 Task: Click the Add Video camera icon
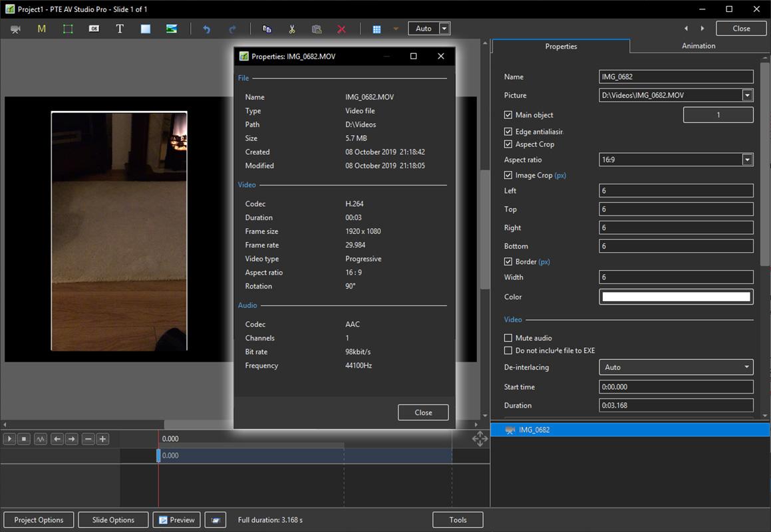16,29
